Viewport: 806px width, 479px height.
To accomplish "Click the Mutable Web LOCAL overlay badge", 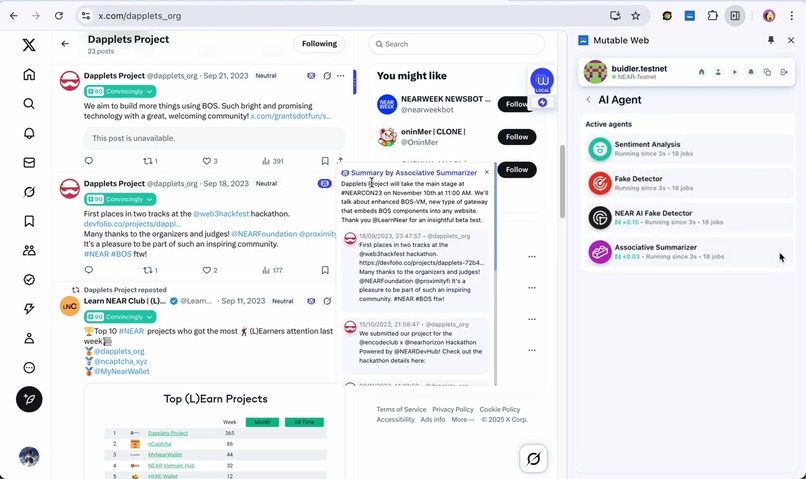I will point(542,81).
